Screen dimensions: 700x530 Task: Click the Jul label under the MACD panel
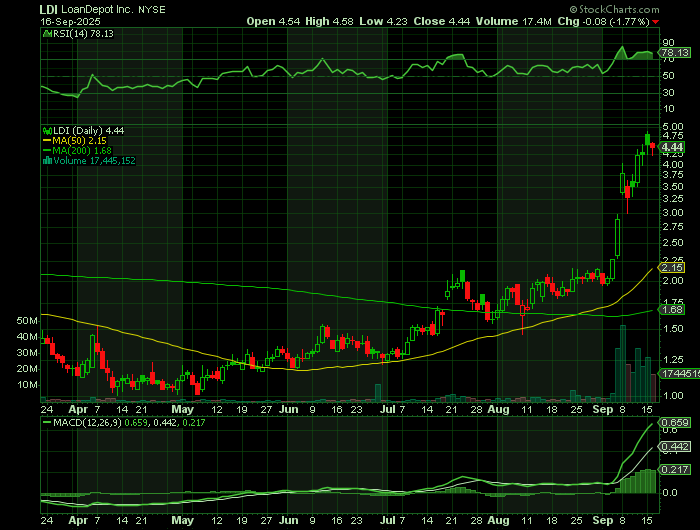click(x=388, y=520)
